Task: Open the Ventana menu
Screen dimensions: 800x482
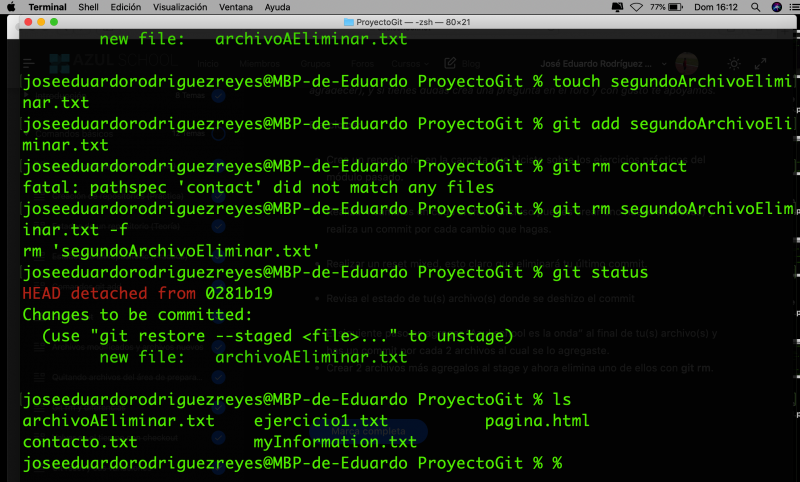Action: [237, 7]
